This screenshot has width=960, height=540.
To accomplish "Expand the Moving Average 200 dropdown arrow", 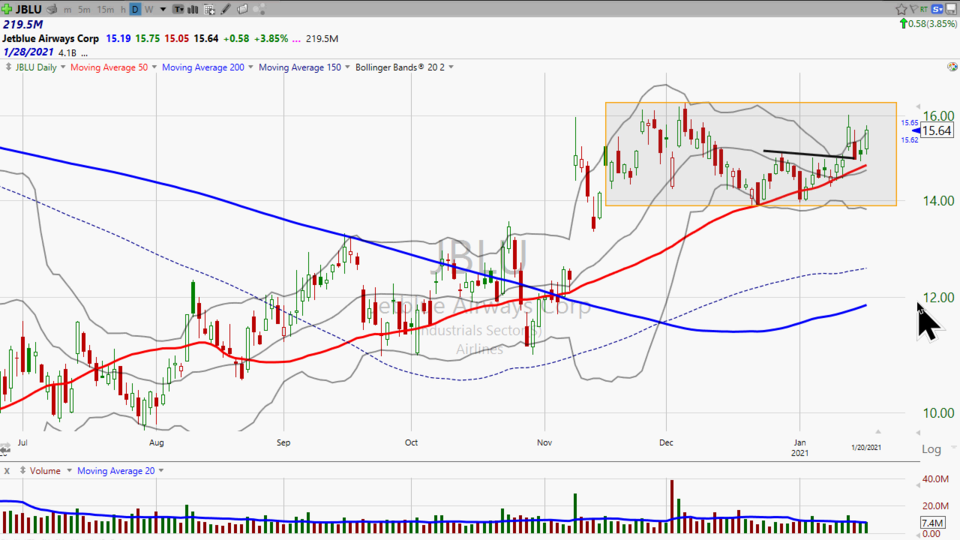I will 250,67.
